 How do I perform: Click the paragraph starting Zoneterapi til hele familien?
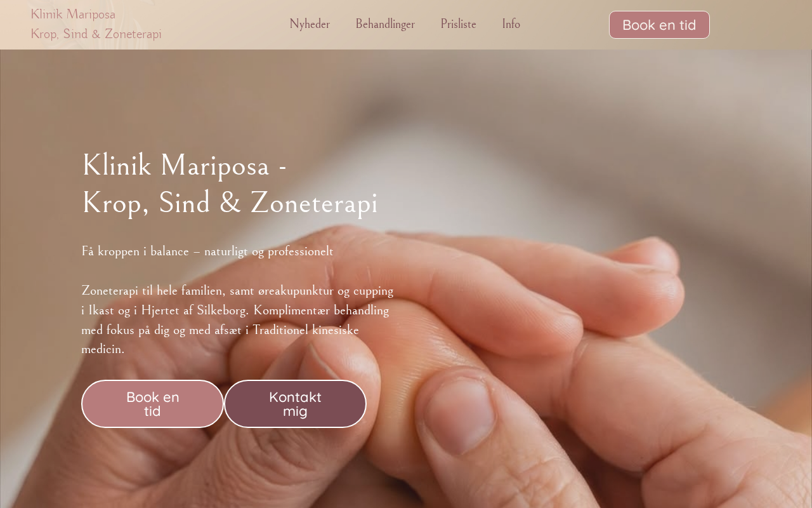coord(238,319)
